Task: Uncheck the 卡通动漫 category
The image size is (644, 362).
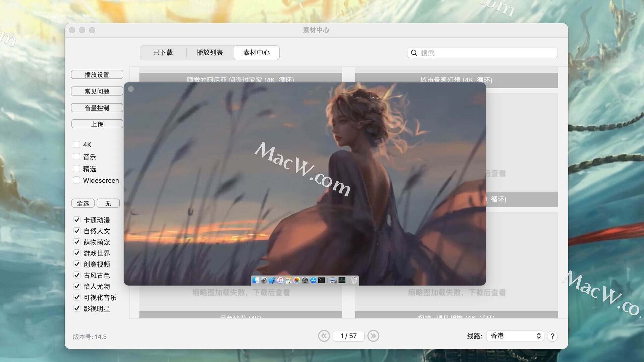Action: [77, 220]
